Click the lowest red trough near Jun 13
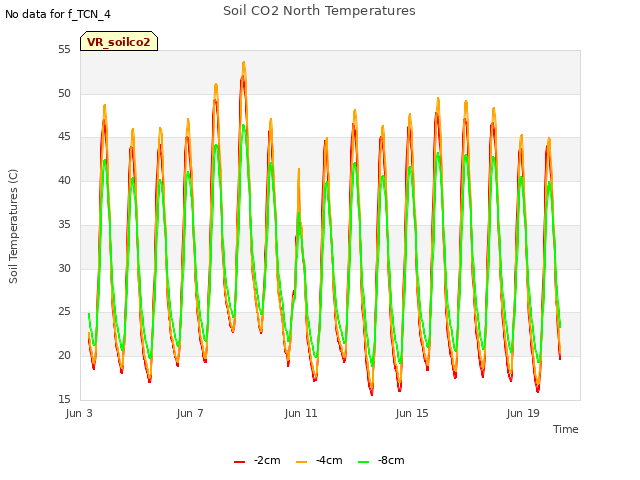The width and height of the screenshot is (640, 480). pyautogui.click(x=372, y=394)
